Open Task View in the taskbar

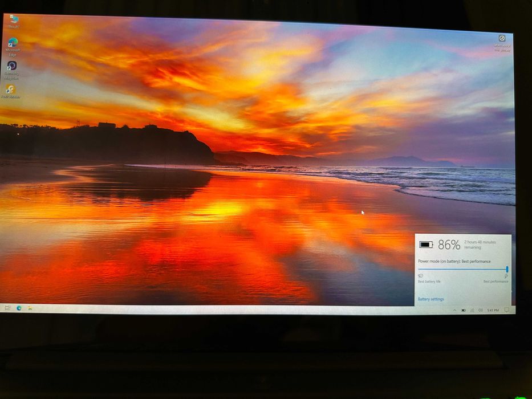7,308
